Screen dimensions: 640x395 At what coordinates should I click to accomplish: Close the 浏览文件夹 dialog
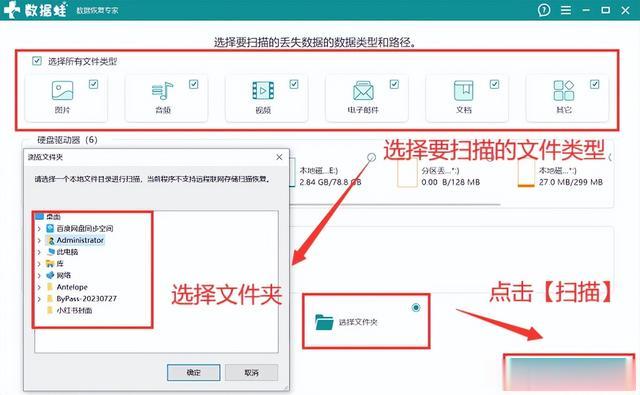pos(279,157)
